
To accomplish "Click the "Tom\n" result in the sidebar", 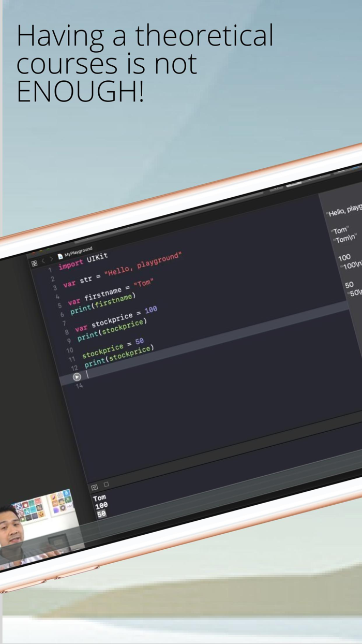I will pyautogui.click(x=346, y=238).
